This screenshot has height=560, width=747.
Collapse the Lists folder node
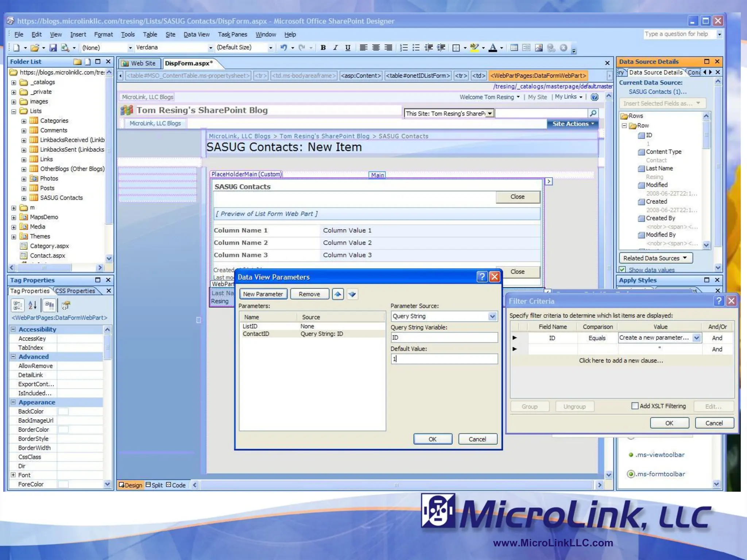14,111
